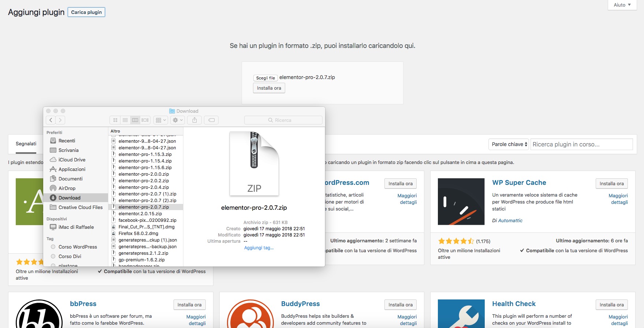This screenshot has height=328, width=644.
Task: Open Automattic author link
Action: coord(510,220)
